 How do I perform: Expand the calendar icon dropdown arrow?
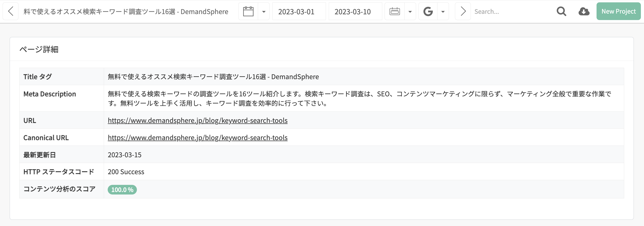(x=264, y=11)
